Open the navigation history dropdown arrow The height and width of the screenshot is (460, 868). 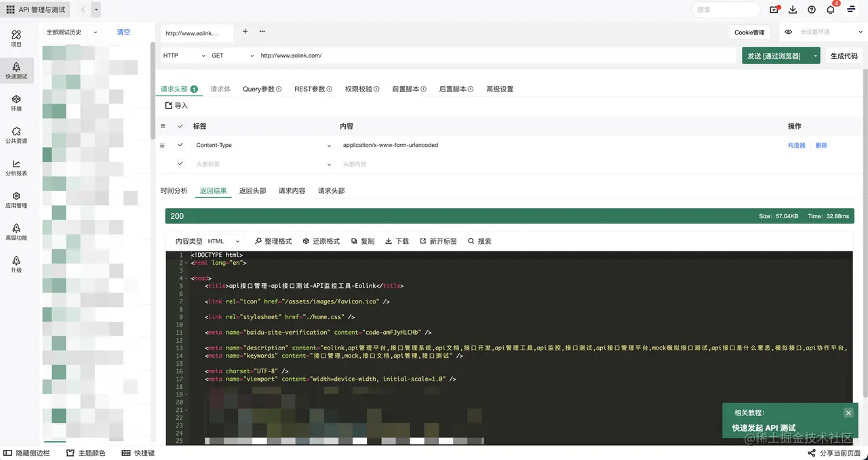pyautogui.click(x=96, y=9)
